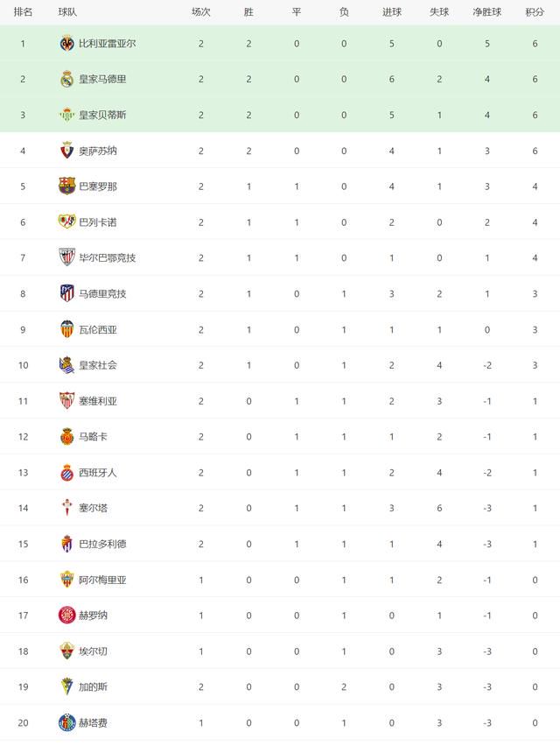The height and width of the screenshot is (746, 560).
Task: Open the Atletico Madrid (马德里竞技) crest icon
Action: click(x=67, y=293)
